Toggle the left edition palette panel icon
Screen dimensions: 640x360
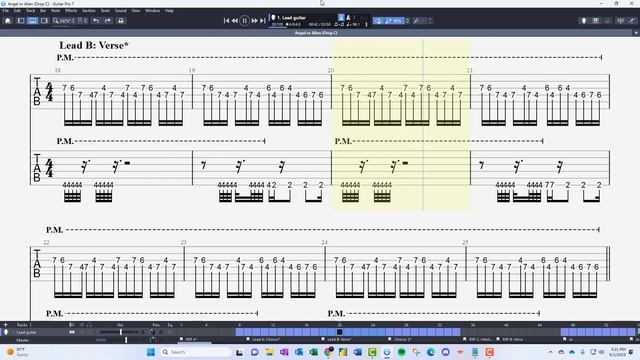21,21
